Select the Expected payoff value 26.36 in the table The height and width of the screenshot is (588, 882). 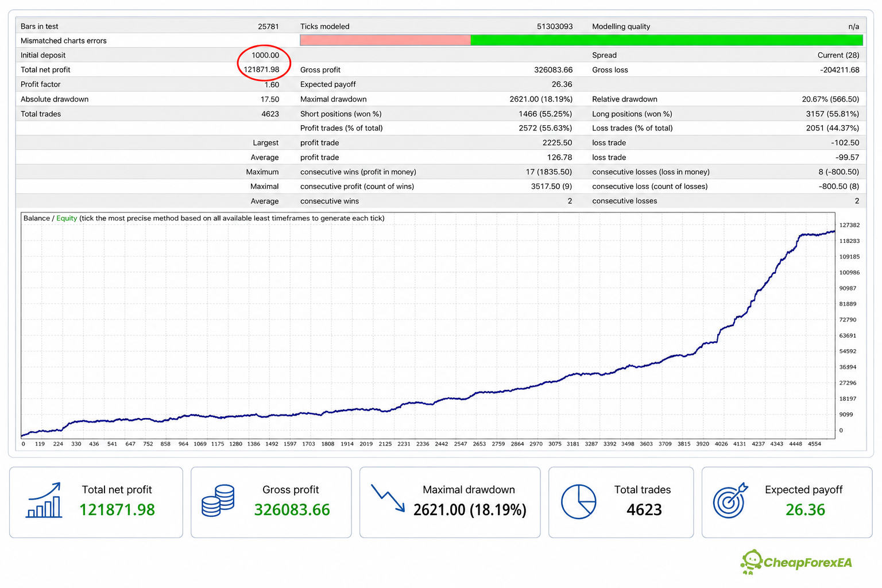pos(562,84)
